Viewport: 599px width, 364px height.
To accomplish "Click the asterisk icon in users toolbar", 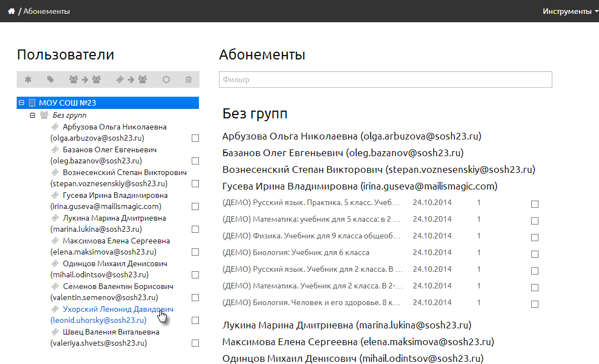I will 28,79.
